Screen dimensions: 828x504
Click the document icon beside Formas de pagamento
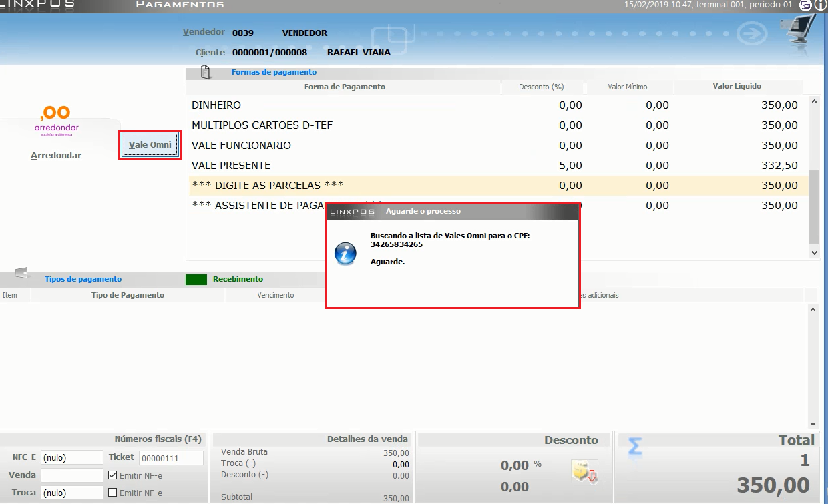click(x=206, y=72)
